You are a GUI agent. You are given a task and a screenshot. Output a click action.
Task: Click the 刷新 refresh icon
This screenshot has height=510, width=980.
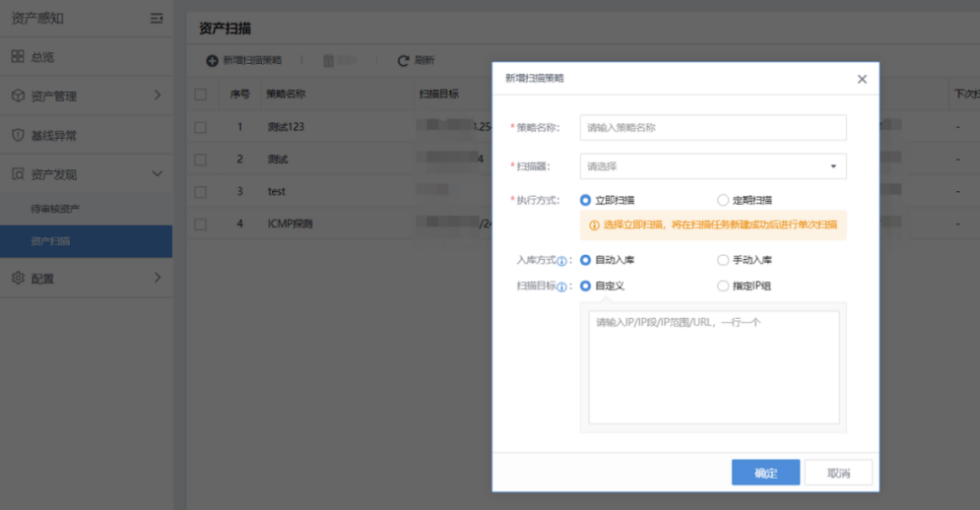click(x=403, y=61)
